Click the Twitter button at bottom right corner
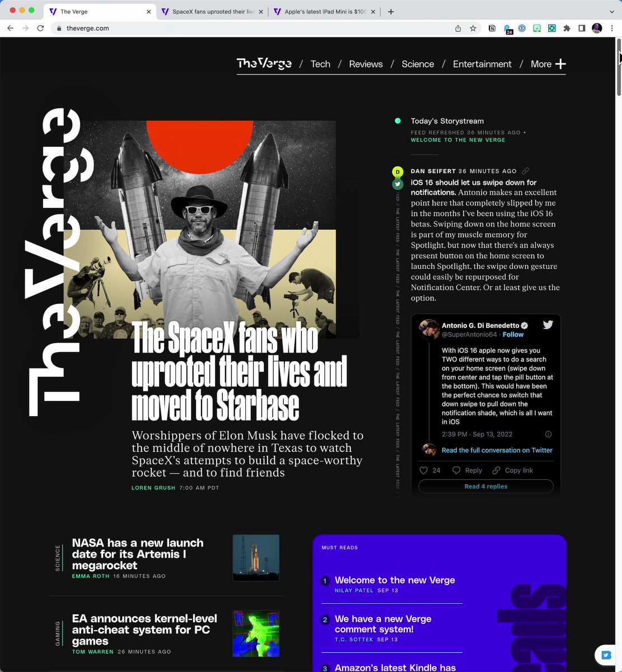The width and height of the screenshot is (622, 672). click(606, 655)
